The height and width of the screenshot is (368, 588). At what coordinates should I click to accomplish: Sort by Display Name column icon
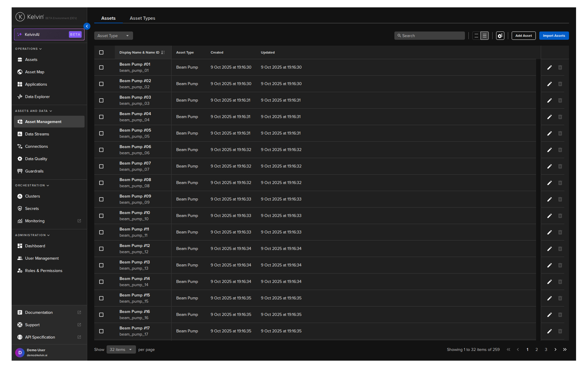(x=163, y=52)
